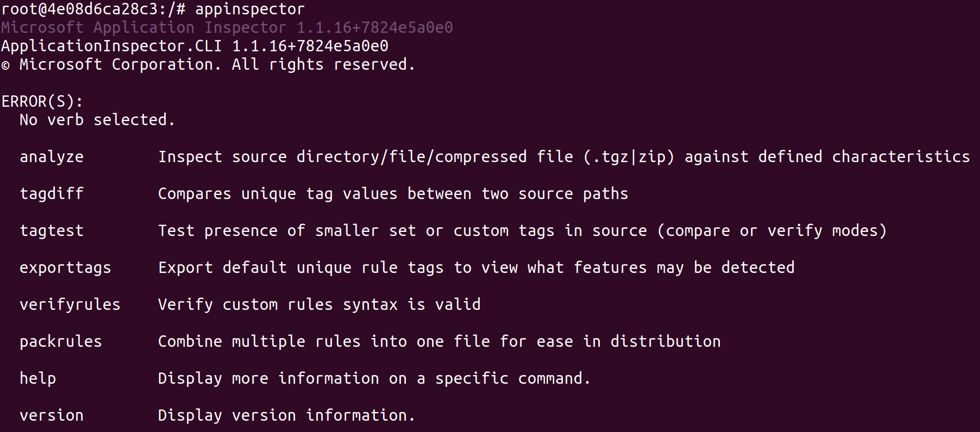Click the version verb
Viewport: 980px width, 432px height.
51,416
